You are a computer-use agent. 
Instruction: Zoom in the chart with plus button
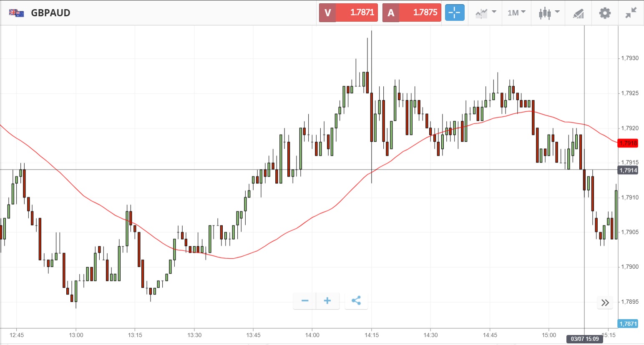[327, 301]
